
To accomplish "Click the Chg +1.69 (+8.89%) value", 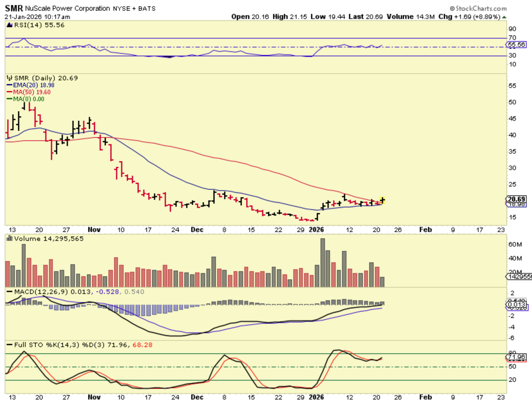I will (469, 17).
